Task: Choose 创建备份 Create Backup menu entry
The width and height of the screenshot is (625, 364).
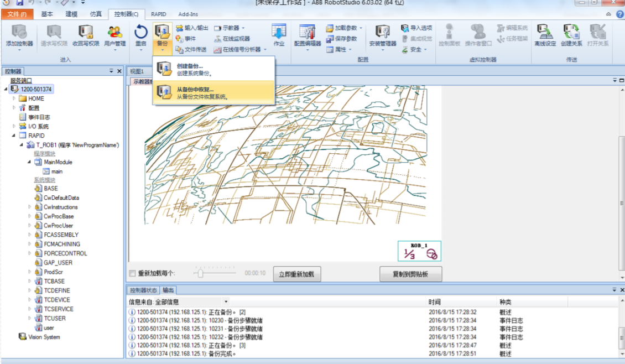Action: (213, 69)
